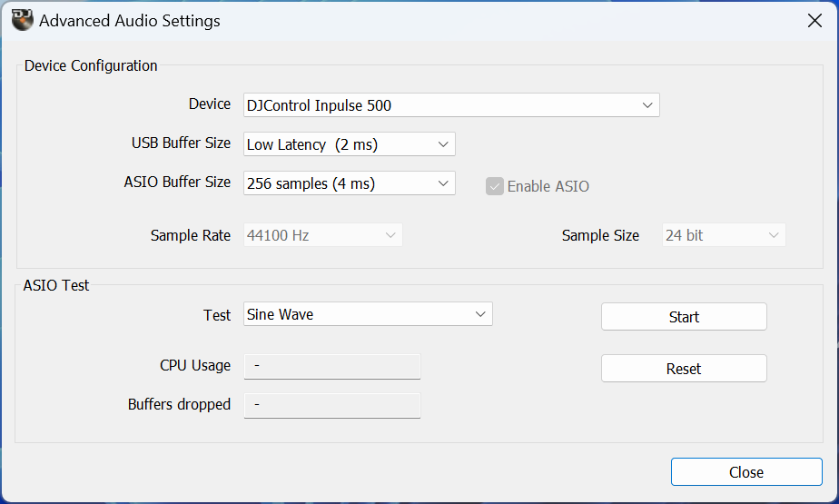Screen dimensions: 839x504
Task: Open the Device dropdown showing DJControl Inpulse 500
Action: click(x=451, y=104)
